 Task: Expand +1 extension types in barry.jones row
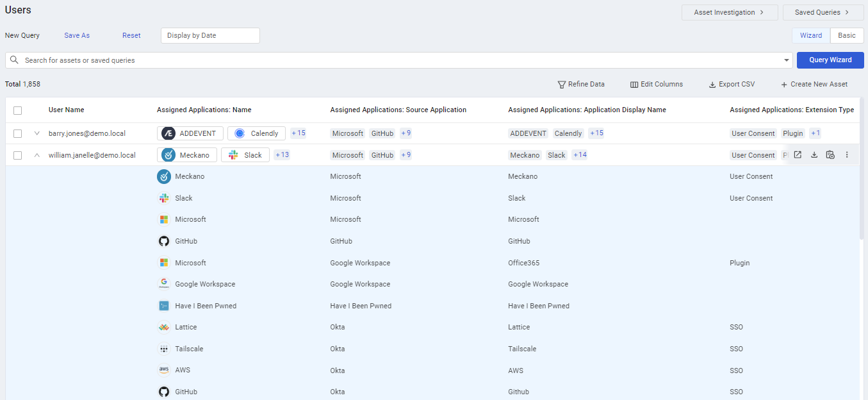[815, 133]
